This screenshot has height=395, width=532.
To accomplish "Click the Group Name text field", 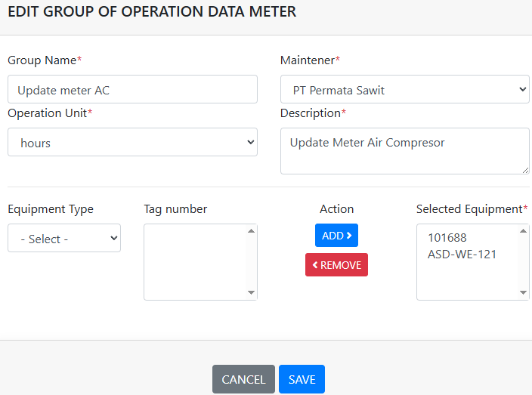I will pos(132,89).
